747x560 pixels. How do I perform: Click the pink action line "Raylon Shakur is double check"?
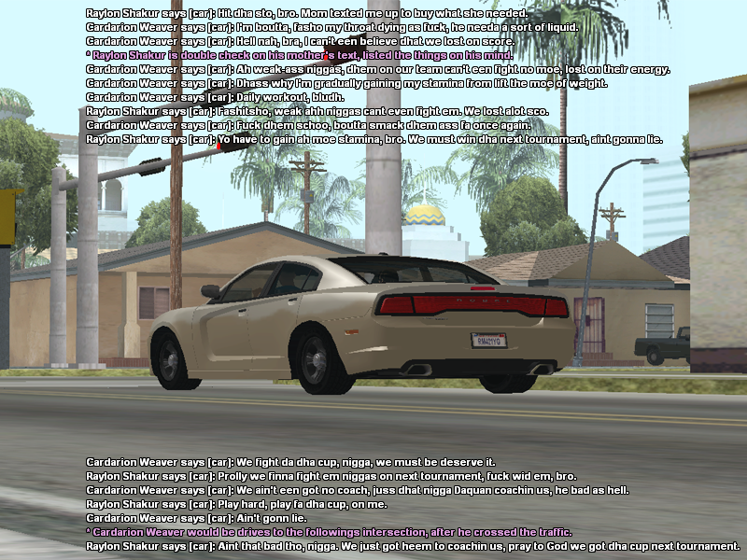tap(300, 55)
